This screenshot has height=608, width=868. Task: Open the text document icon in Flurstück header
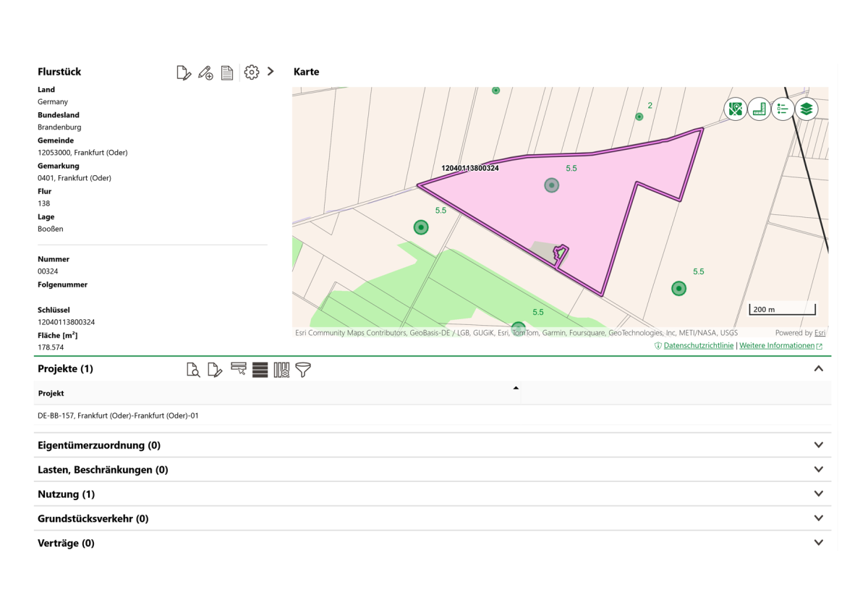(227, 72)
